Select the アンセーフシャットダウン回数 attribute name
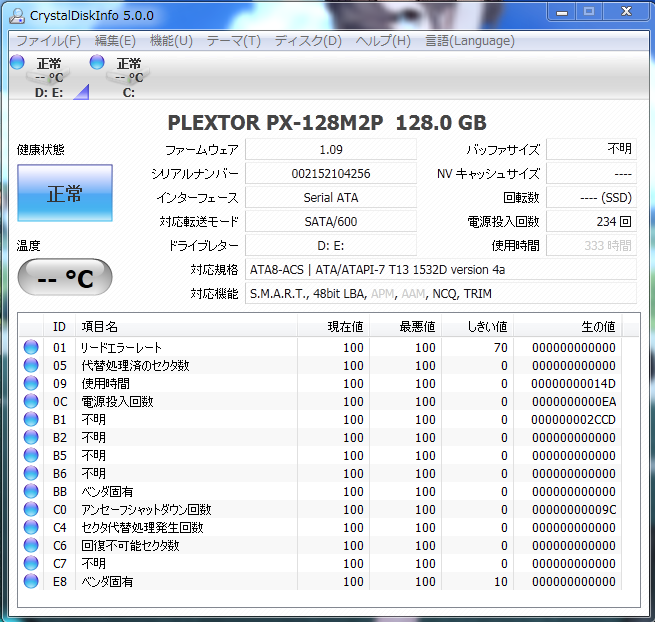 coord(146,510)
